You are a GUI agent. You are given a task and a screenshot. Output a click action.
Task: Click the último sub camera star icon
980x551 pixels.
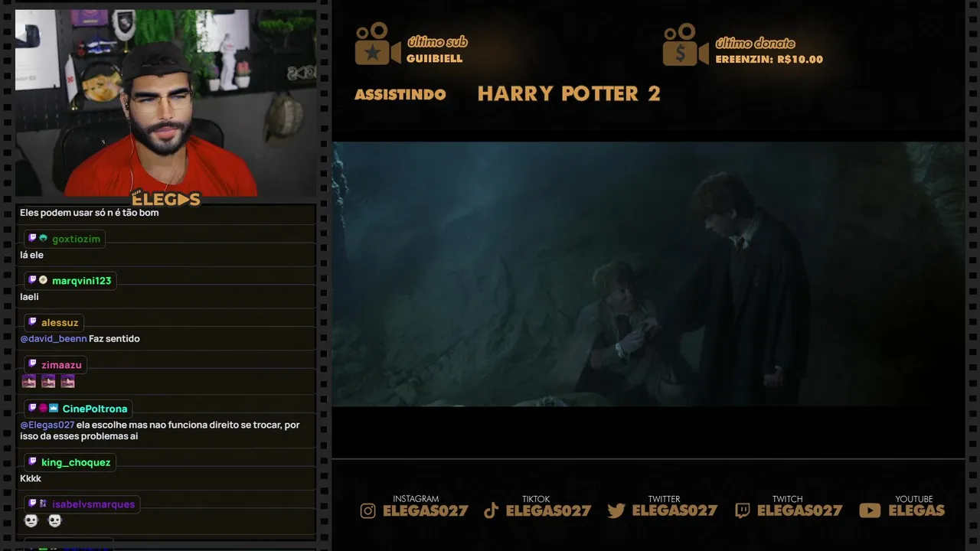tap(377, 44)
